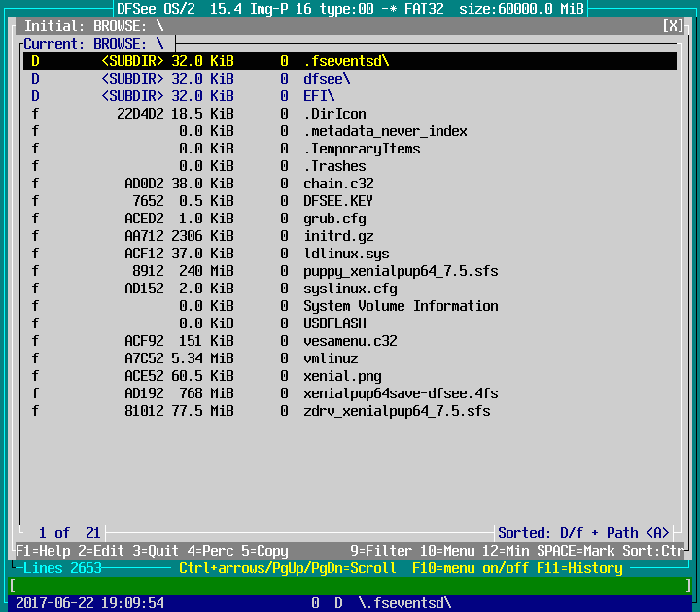This screenshot has height=612, width=700.
Task: Close the browse window with [X]
Action: click(673, 26)
